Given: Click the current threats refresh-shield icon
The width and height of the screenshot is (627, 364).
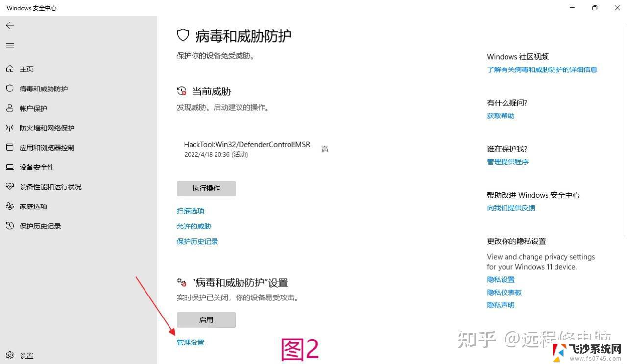Looking at the screenshot, I should pos(182,91).
